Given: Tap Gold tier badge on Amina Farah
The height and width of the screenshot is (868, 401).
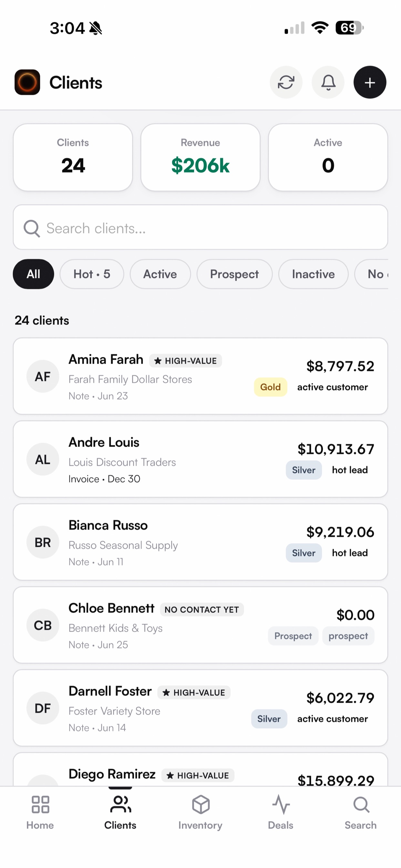Looking at the screenshot, I should tap(271, 387).
